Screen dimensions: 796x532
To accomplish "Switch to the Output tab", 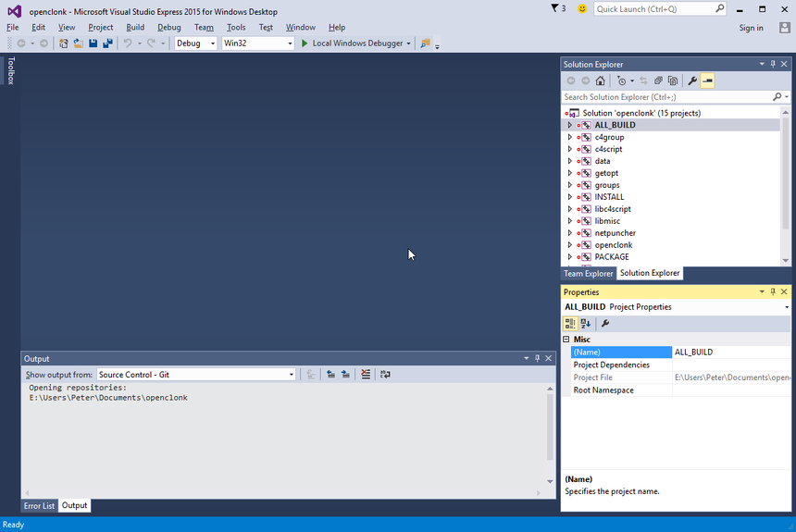I will (x=75, y=505).
